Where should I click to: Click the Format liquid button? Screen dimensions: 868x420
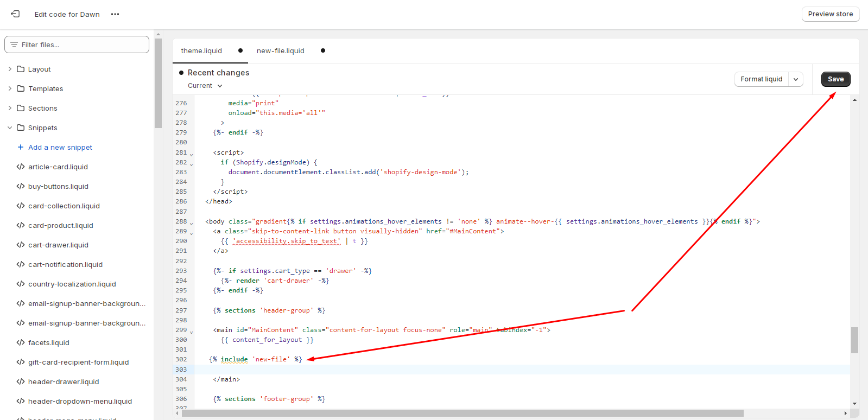[762, 79]
